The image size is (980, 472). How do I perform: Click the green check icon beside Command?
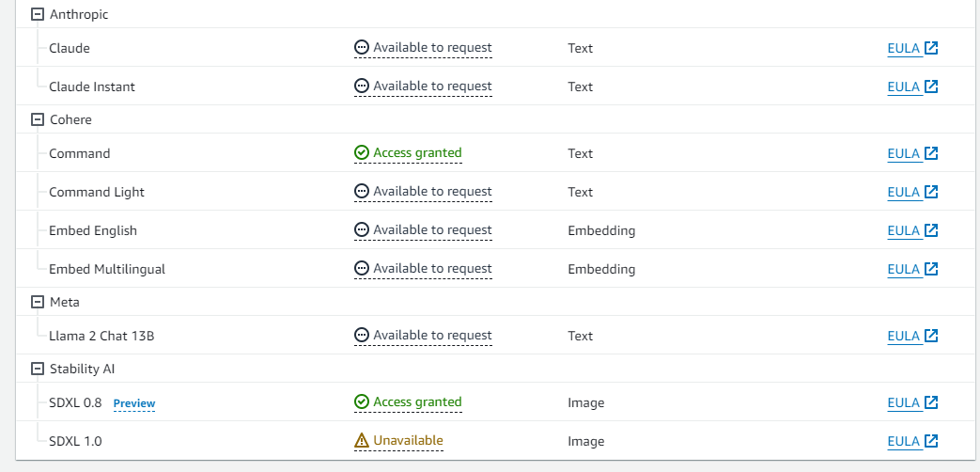click(x=362, y=152)
